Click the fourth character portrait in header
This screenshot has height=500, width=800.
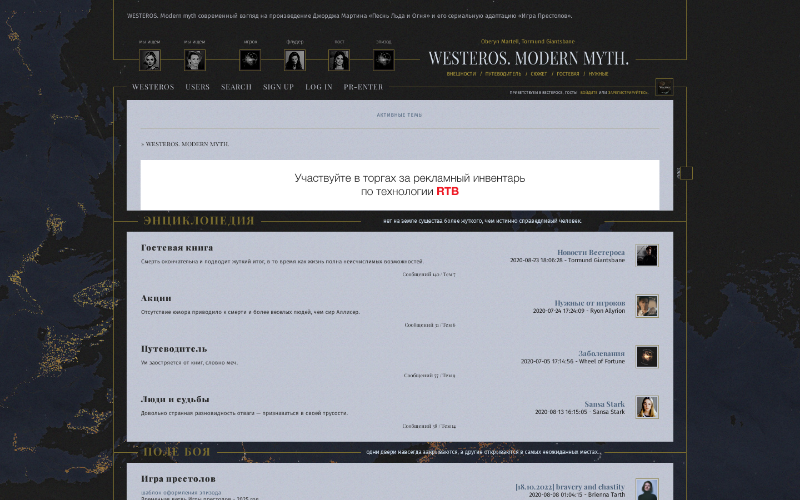[x=295, y=60]
